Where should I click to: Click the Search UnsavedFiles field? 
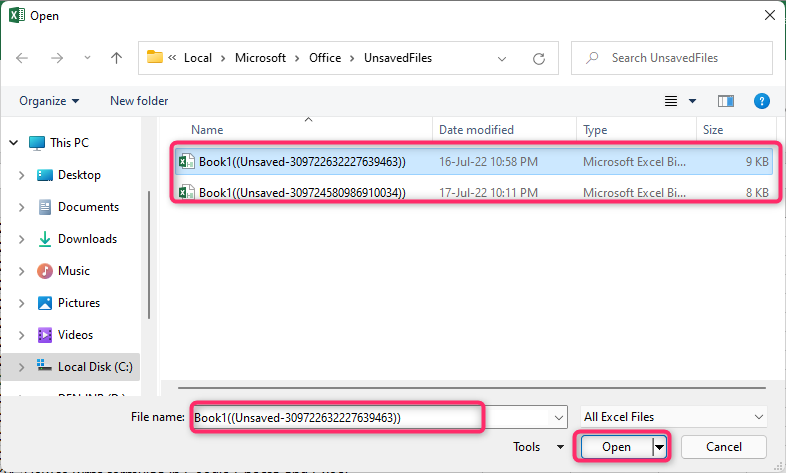point(672,58)
